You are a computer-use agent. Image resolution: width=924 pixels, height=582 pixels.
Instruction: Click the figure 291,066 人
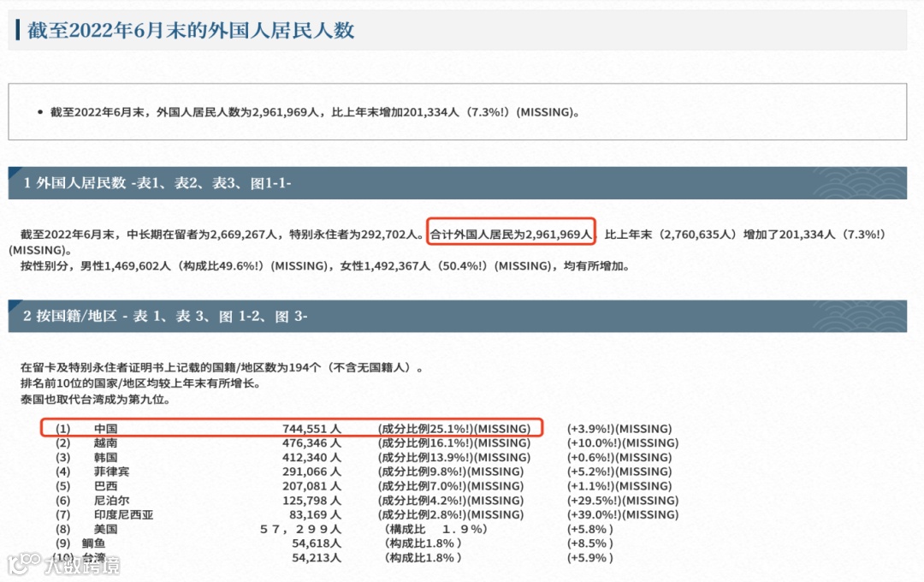(x=311, y=472)
